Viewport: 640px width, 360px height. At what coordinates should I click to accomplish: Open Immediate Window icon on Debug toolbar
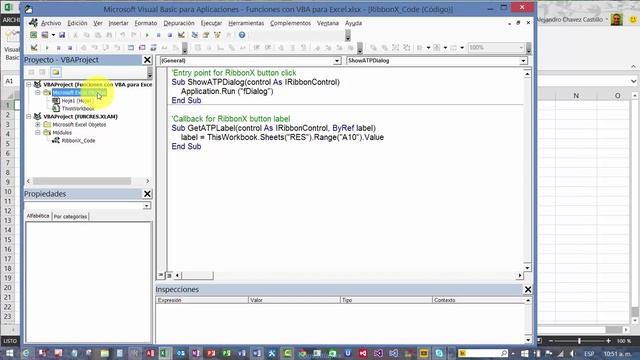tap(142, 48)
